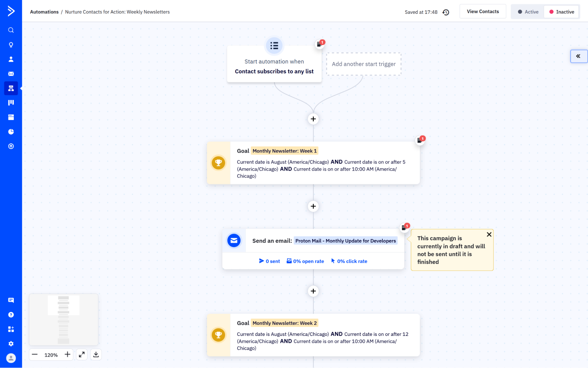Open the Contacts section in the sidebar

11,59
